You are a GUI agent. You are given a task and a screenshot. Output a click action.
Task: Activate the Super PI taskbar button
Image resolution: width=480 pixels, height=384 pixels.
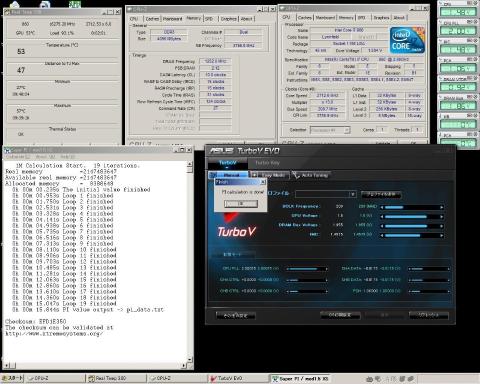[300, 379]
